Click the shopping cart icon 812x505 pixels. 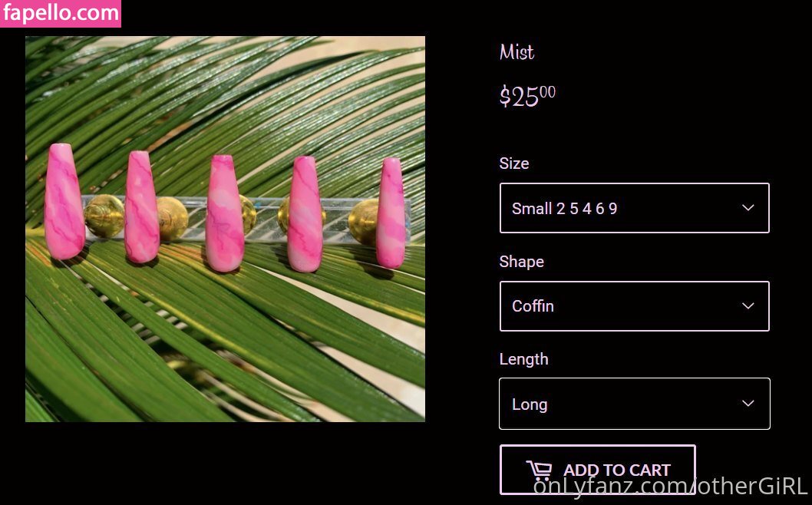click(x=540, y=470)
